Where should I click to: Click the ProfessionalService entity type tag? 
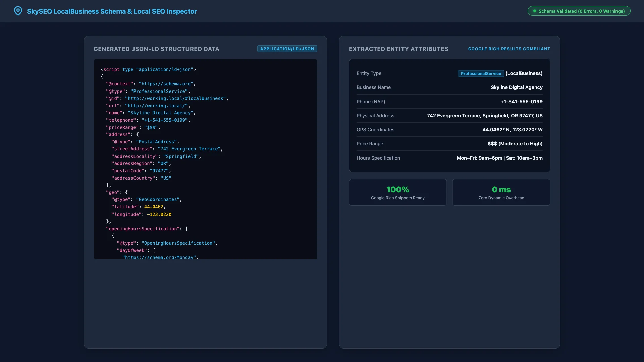pyautogui.click(x=481, y=74)
